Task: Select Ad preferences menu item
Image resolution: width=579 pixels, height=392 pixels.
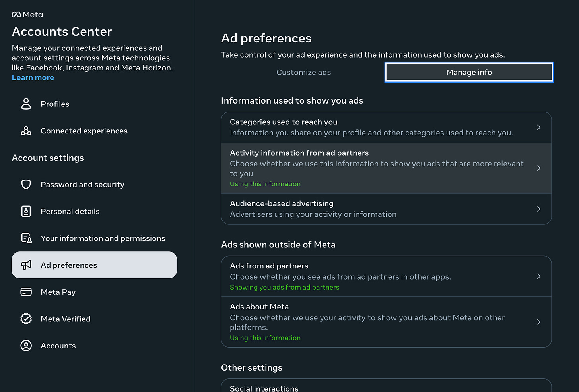Action: [94, 265]
